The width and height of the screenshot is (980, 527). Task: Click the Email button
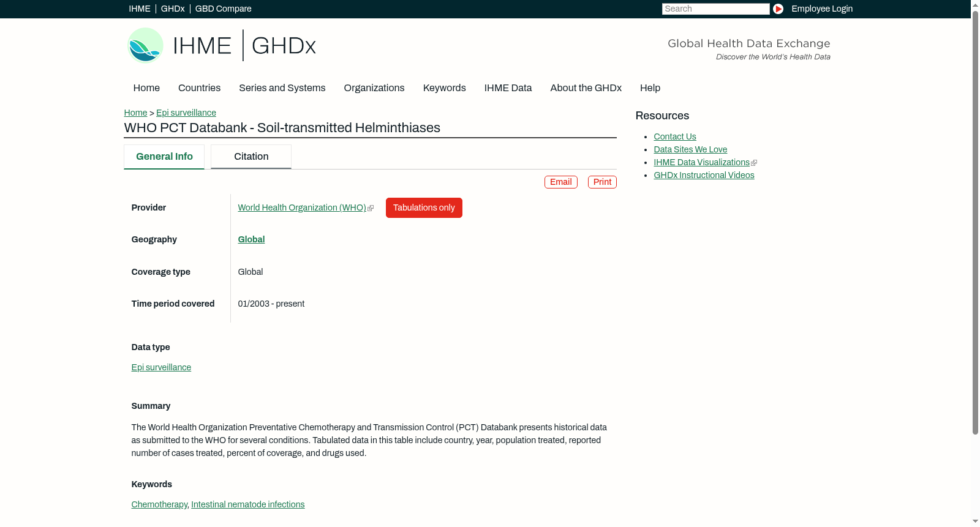(x=561, y=182)
